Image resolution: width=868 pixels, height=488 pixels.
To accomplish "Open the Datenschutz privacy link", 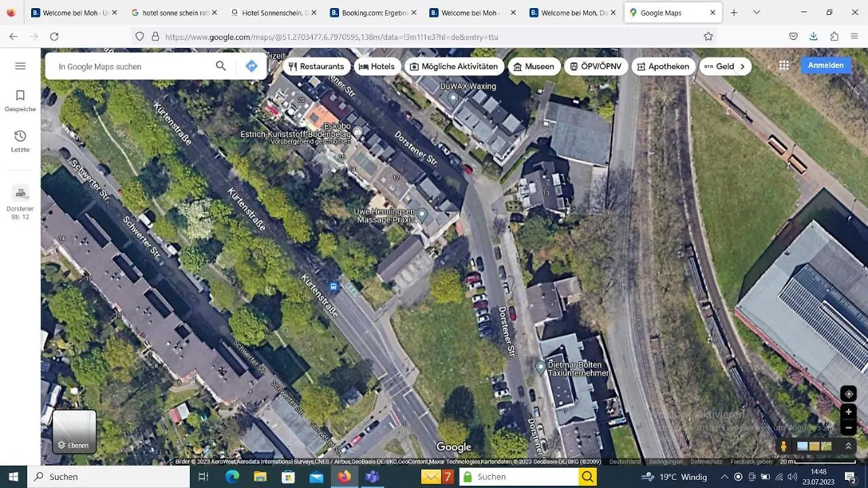I will pos(707,462).
